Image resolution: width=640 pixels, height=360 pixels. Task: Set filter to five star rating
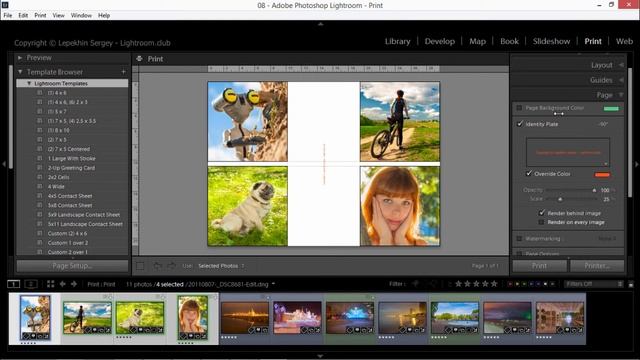click(x=494, y=284)
